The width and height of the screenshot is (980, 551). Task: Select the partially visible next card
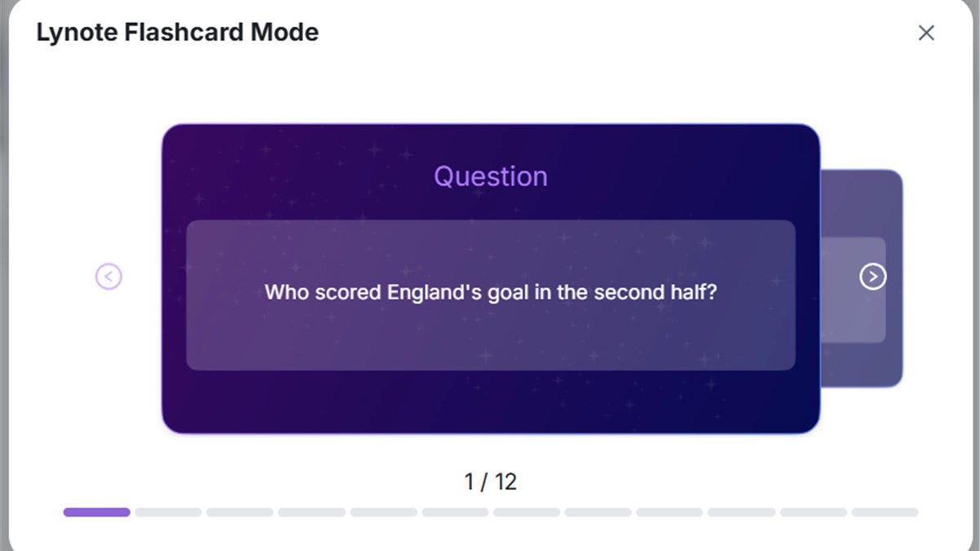coord(862,278)
